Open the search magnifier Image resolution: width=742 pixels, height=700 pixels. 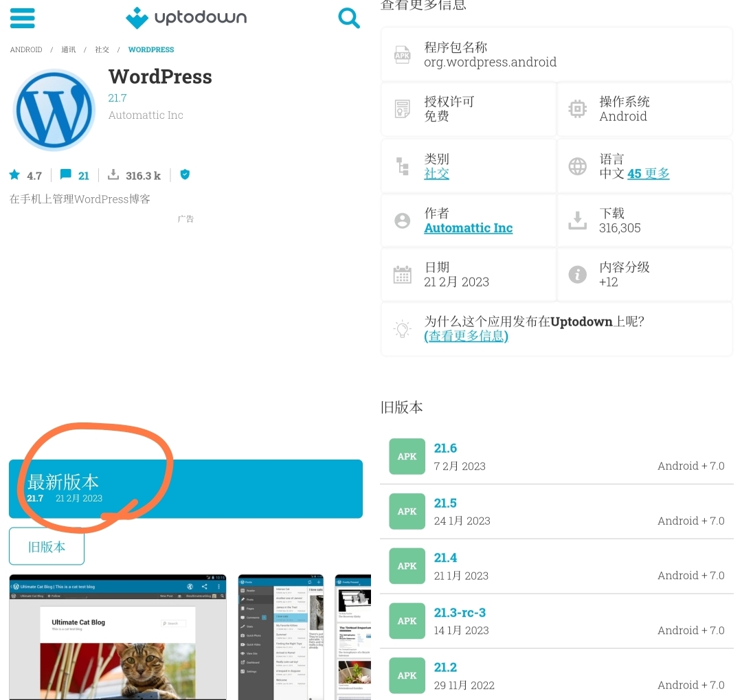pos(349,18)
